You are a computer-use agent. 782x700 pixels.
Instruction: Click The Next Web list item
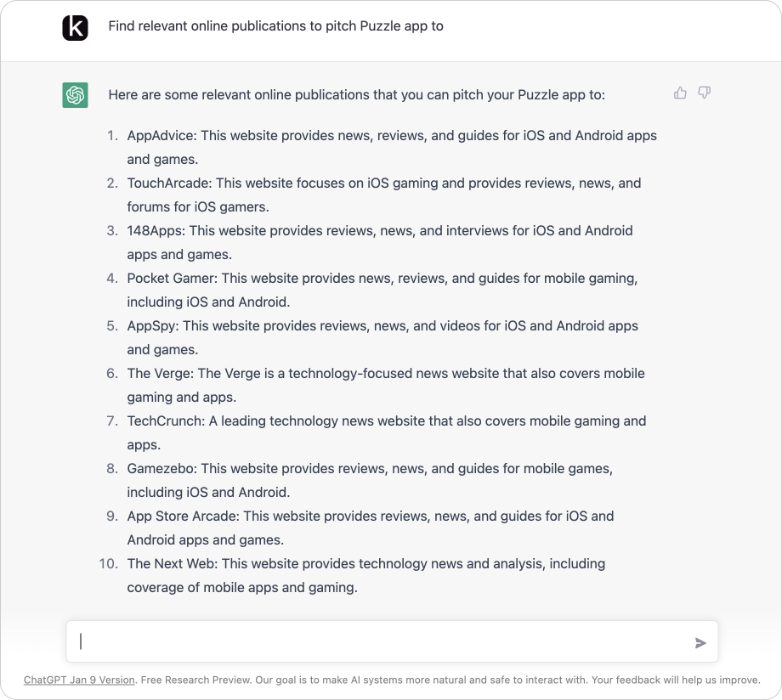[366, 575]
